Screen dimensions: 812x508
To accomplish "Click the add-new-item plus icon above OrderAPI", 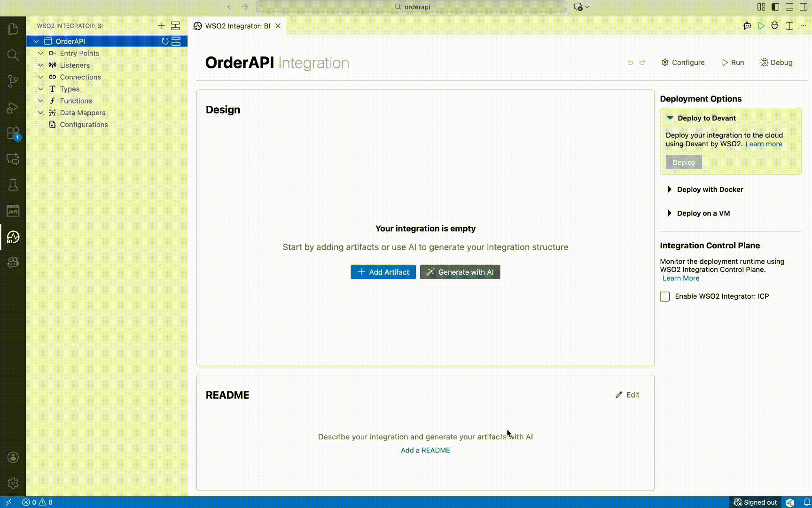I will [x=161, y=26].
